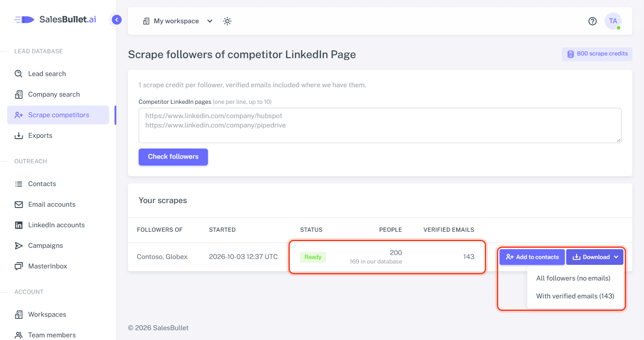Viewport: 644px width, 340px height.
Task: Click the STATUS column header
Action: pyautogui.click(x=311, y=229)
